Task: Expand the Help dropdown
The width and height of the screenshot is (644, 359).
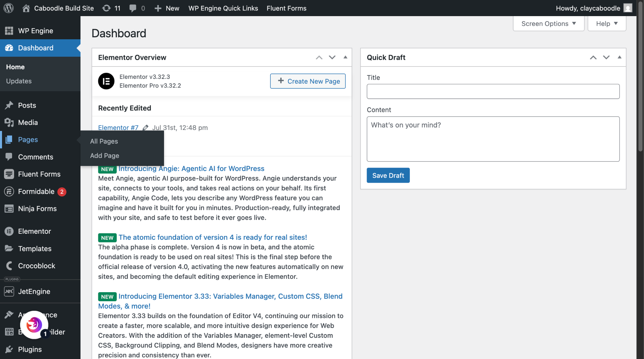Action: pos(607,24)
